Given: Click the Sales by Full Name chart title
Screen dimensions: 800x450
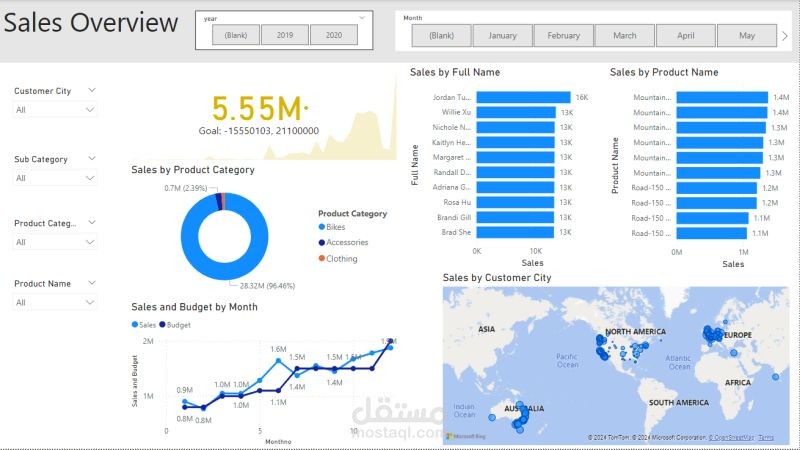Looking at the screenshot, I should click(455, 72).
